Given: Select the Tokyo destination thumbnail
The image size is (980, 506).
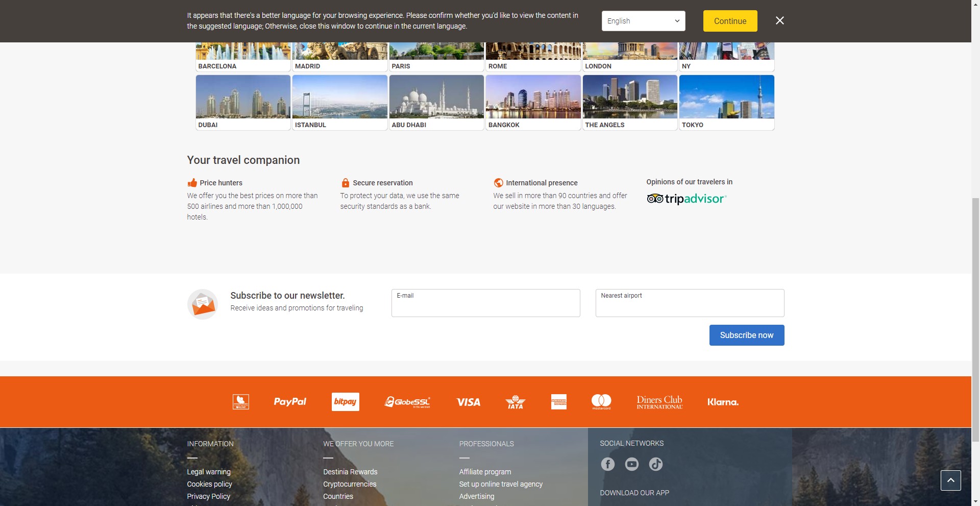Looking at the screenshot, I should 726,102.
